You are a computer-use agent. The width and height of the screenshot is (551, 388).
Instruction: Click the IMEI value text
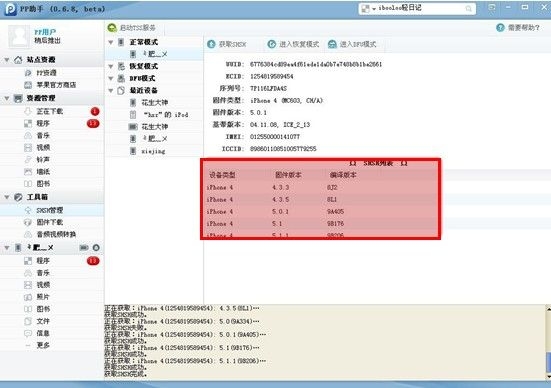tap(275, 137)
